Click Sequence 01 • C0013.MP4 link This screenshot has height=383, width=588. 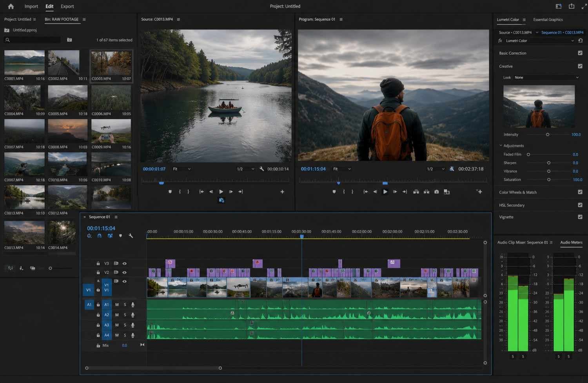click(562, 33)
